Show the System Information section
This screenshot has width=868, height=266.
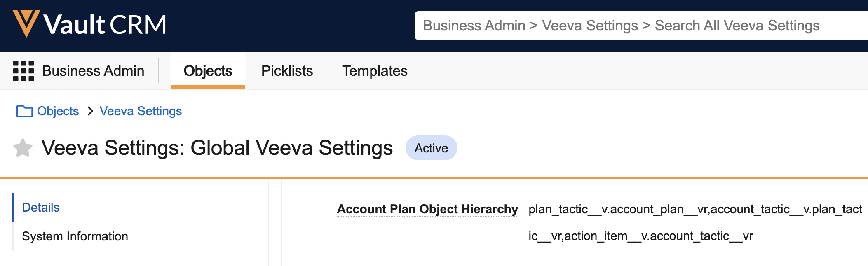click(75, 236)
